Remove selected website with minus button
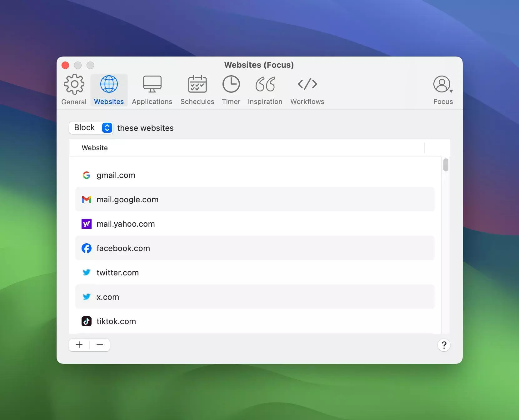 pos(100,345)
